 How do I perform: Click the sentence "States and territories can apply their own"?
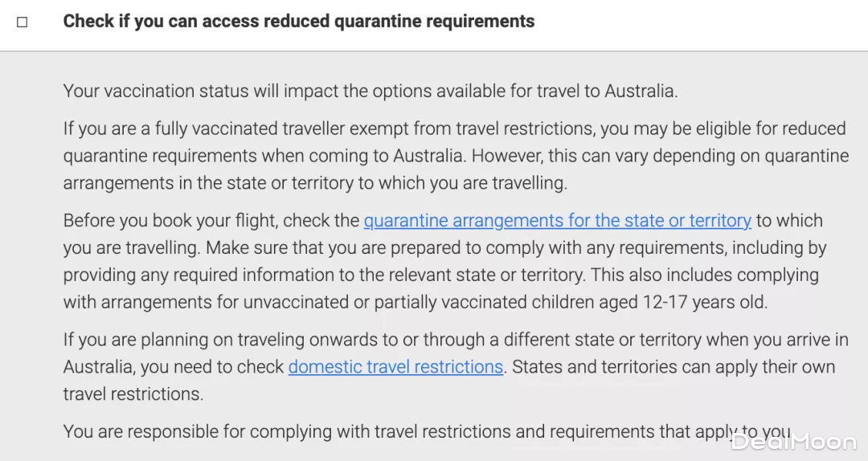coord(674,367)
